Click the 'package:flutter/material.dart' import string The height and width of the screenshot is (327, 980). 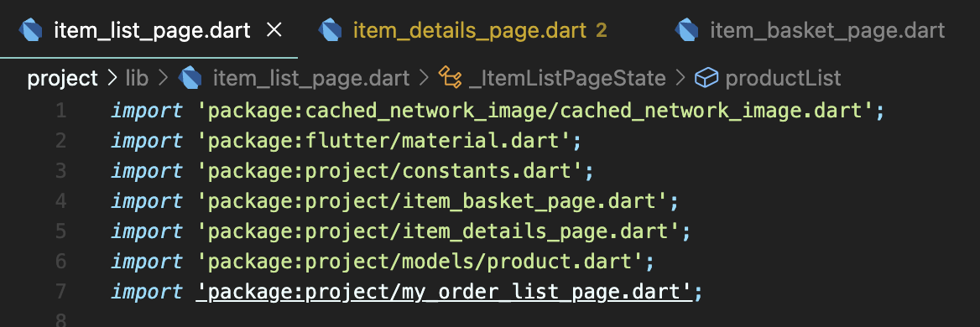[x=383, y=141]
